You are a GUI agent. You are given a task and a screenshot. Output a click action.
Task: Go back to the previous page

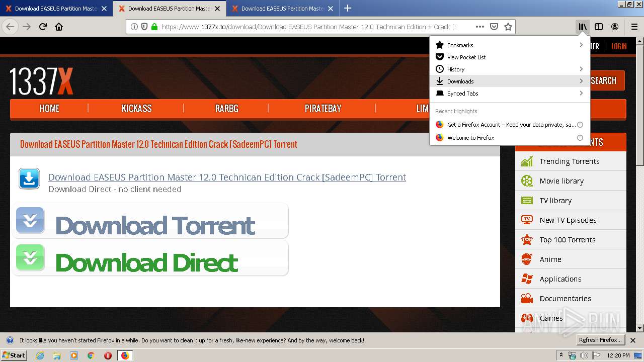pyautogui.click(x=10, y=27)
